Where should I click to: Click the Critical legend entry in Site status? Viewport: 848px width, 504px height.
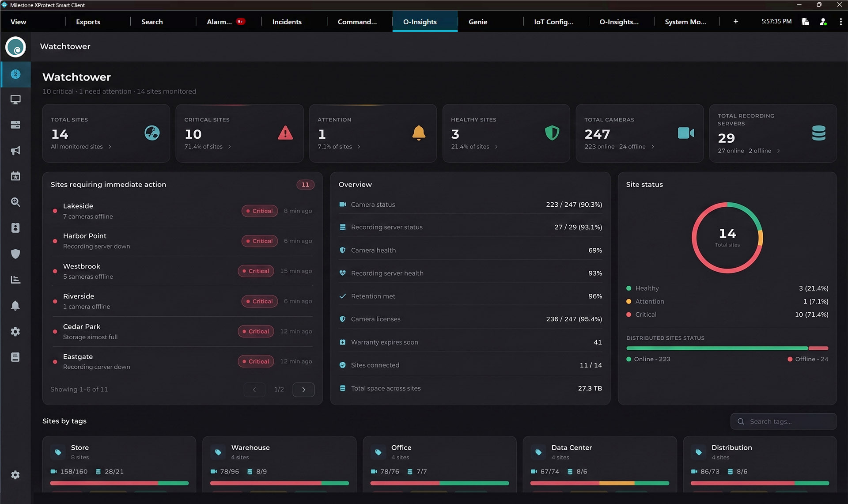(x=727, y=315)
